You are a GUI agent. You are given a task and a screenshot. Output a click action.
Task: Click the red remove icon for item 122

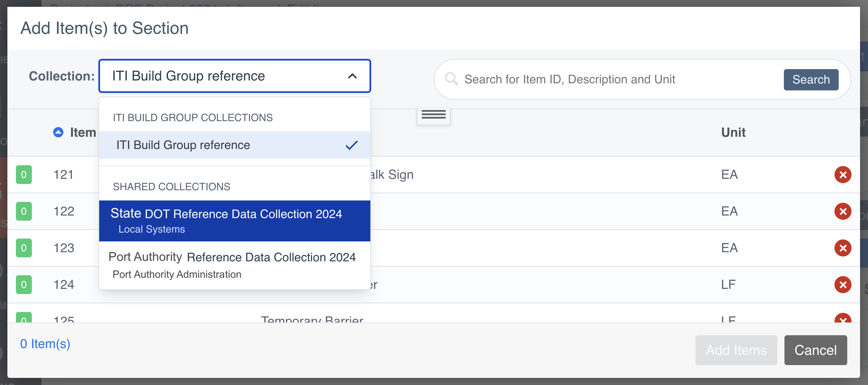coord(842,211)
